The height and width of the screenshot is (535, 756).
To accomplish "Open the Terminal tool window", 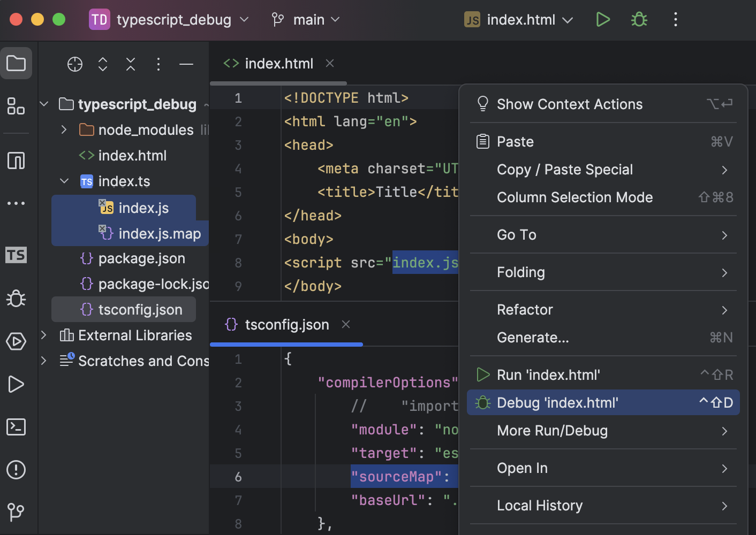I will point(16,426).
